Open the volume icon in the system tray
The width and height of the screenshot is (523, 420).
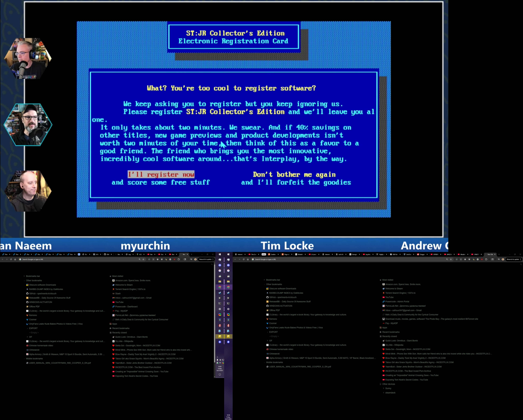click(220, 363)
